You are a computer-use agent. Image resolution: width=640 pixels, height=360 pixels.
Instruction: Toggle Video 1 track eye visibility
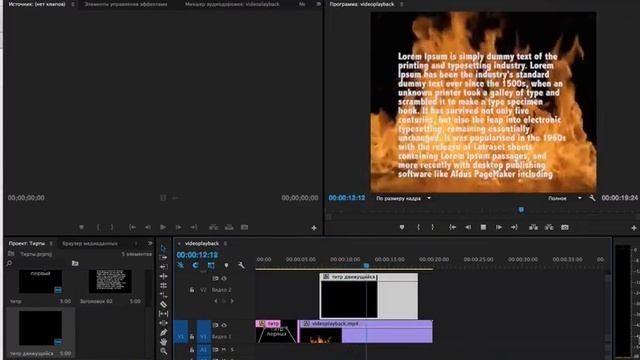point(224,325)
